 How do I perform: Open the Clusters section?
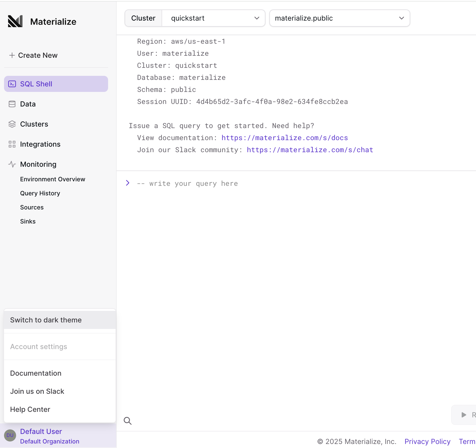34,124
